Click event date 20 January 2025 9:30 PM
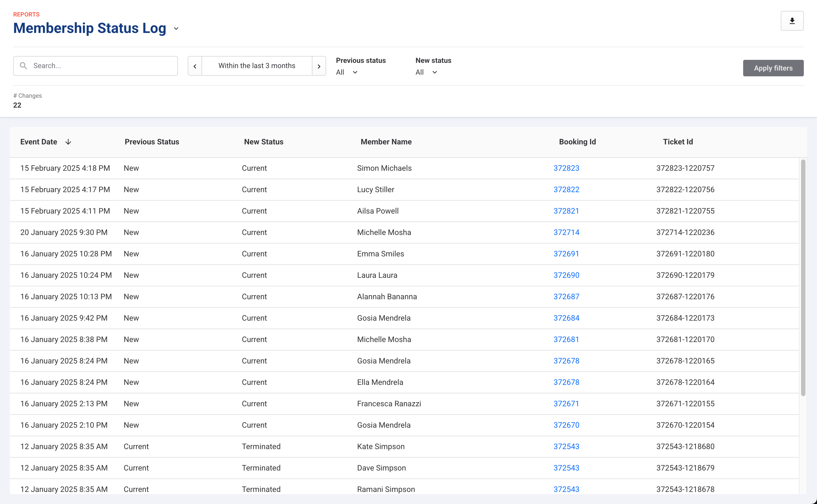The width and height of the screenshot is (817, 504). click(64, 232)
